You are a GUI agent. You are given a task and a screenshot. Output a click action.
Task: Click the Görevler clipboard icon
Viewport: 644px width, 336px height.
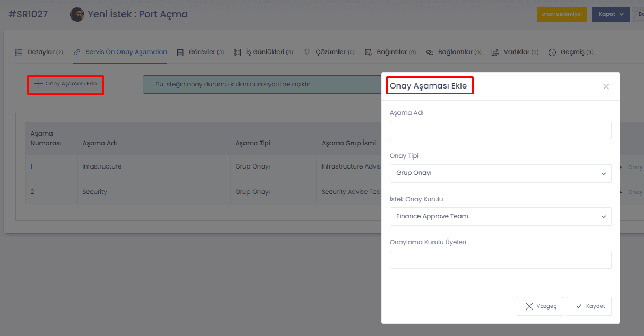click(x=180, y=52)
